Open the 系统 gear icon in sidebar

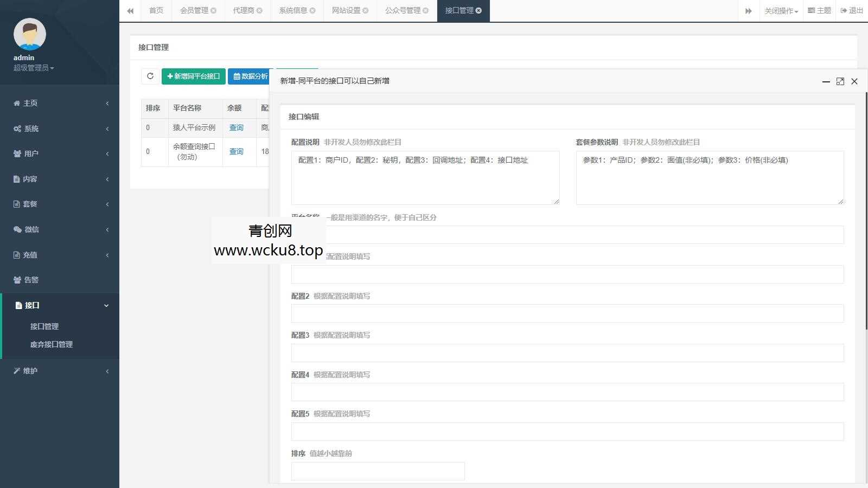click(16, 129)
